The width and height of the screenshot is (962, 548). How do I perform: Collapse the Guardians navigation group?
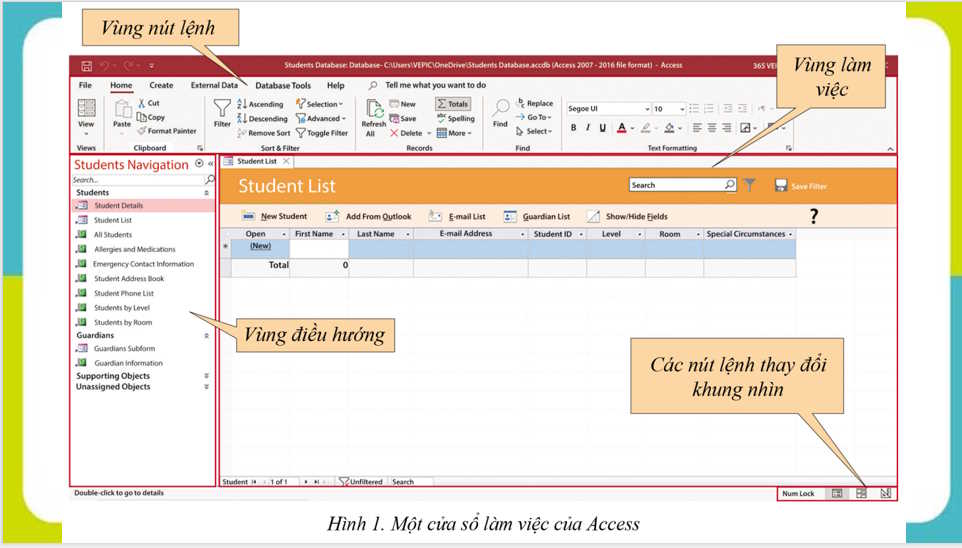[x=206, y=336]
